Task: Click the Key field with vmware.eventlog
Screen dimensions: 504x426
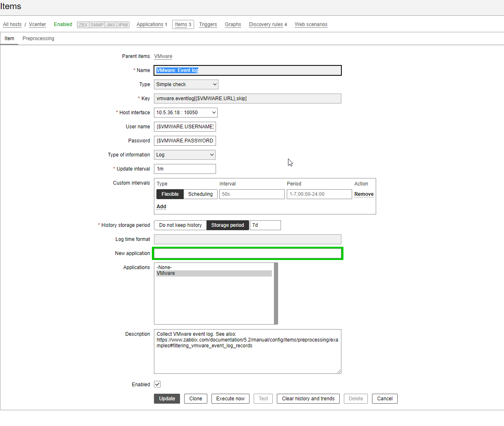Action: point(247,99)
